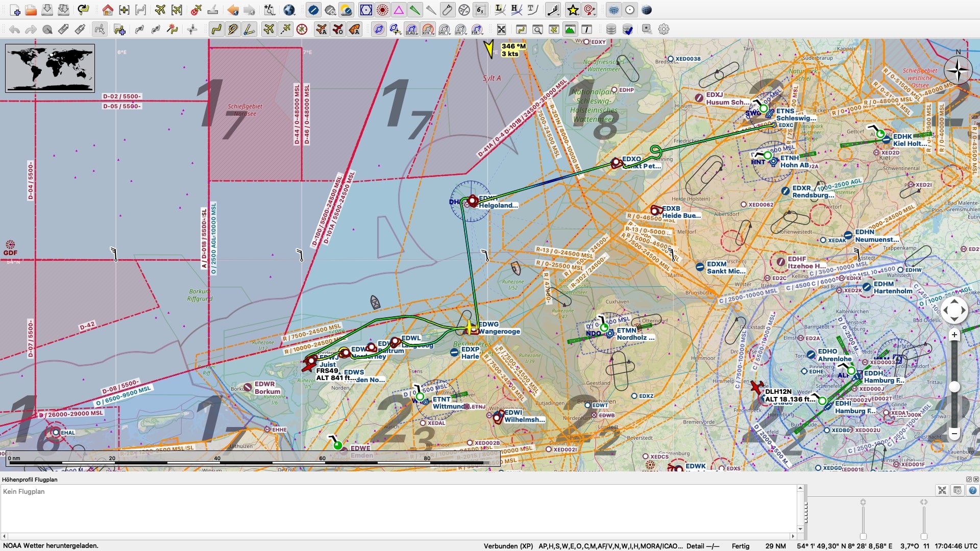Image resolution: width=980 pixels, height=551 pixels.
Task: Open SPEC special airspaces dropdown
Action: (x=445, y=29)
